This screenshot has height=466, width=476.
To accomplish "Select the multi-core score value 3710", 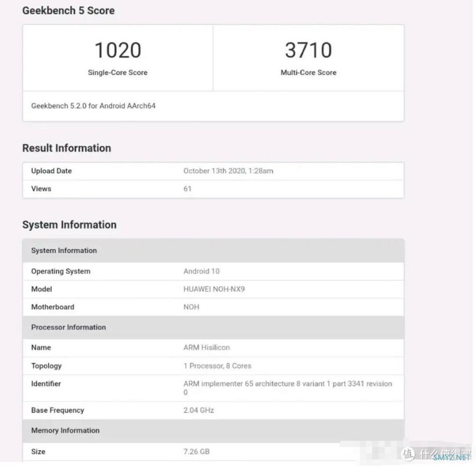I will coord(309,50).
